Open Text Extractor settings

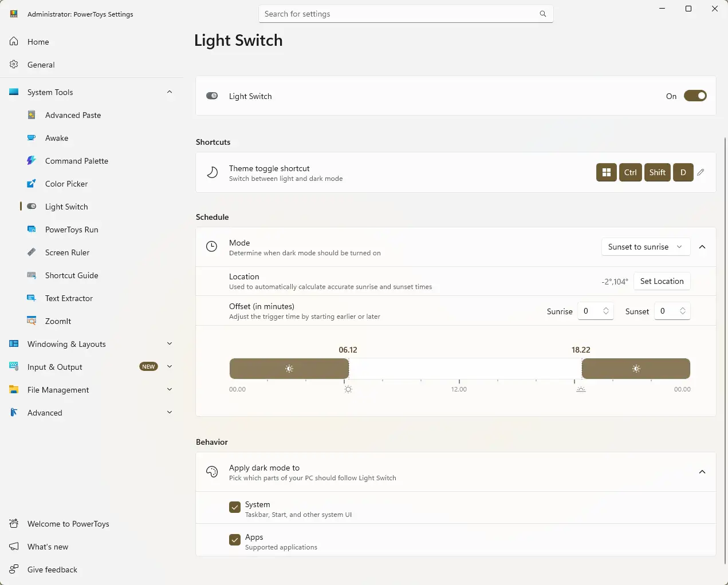click(70, 298)
